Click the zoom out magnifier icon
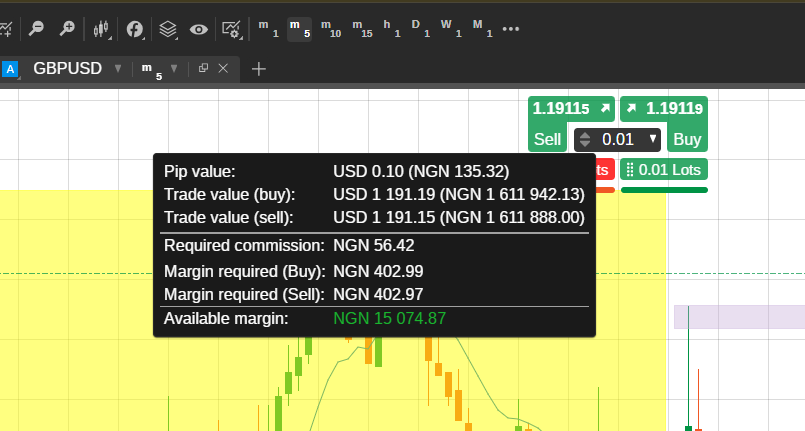The height and width of the screenshot is (431, 805). coord(36,29)
